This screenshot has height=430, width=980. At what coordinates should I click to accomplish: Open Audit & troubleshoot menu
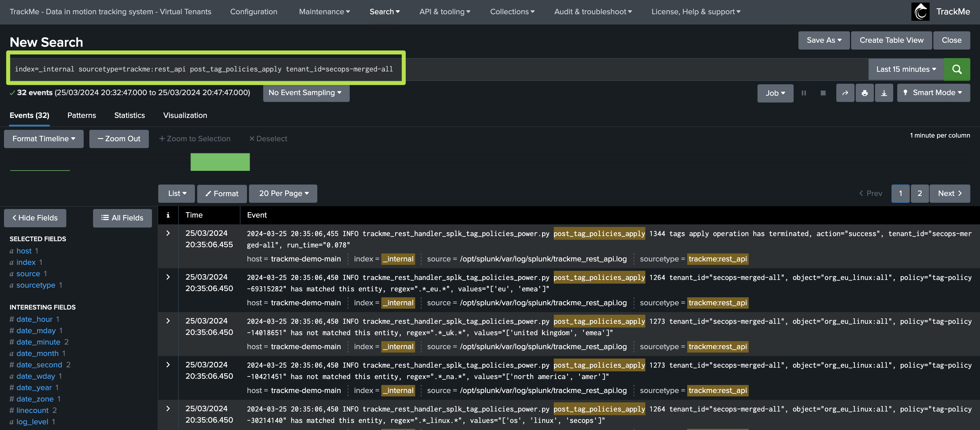593,12
